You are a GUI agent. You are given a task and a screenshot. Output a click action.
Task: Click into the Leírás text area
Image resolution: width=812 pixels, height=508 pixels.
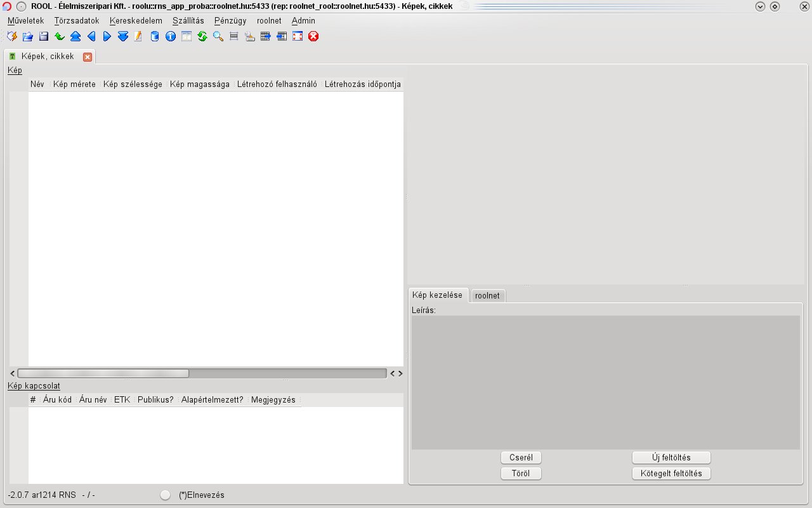pos(605,382)
